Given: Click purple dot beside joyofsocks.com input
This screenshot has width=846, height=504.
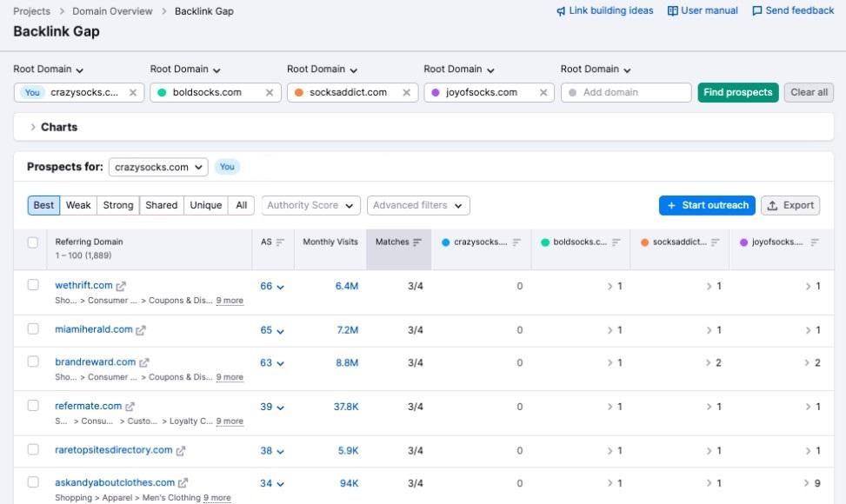Looking at the screenshot, I should click(436, 93).
